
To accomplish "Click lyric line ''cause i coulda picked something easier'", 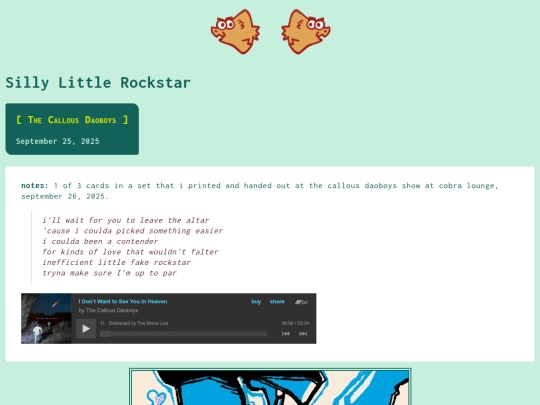I will point(133,231).
